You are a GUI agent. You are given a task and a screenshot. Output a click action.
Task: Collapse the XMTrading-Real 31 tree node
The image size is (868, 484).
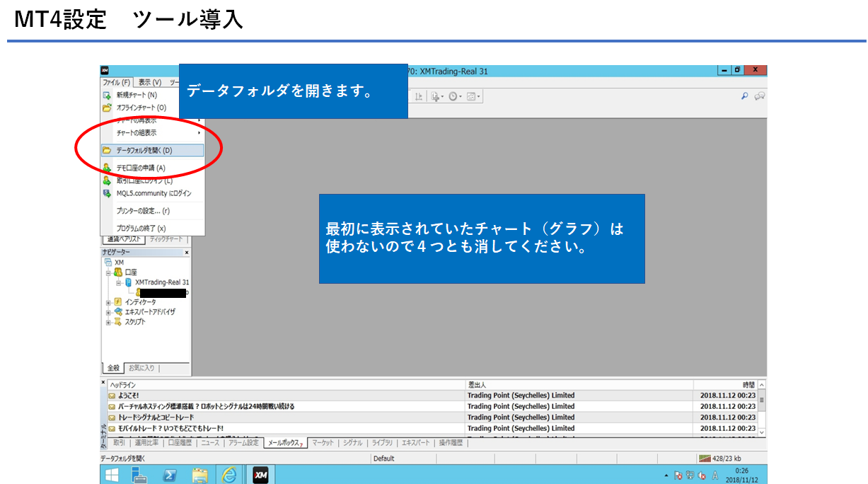click(119, 282)
